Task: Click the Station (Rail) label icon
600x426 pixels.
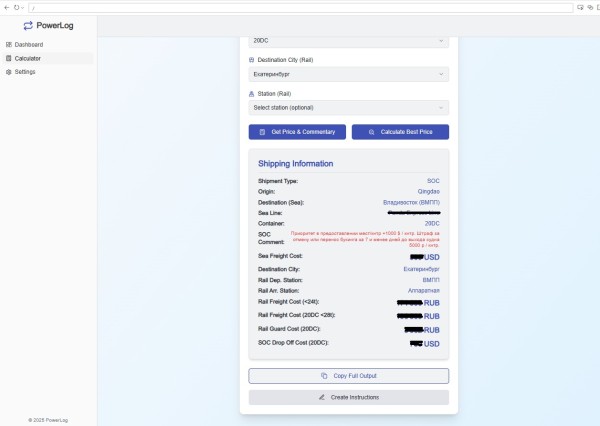Action: tap(251, 94)
